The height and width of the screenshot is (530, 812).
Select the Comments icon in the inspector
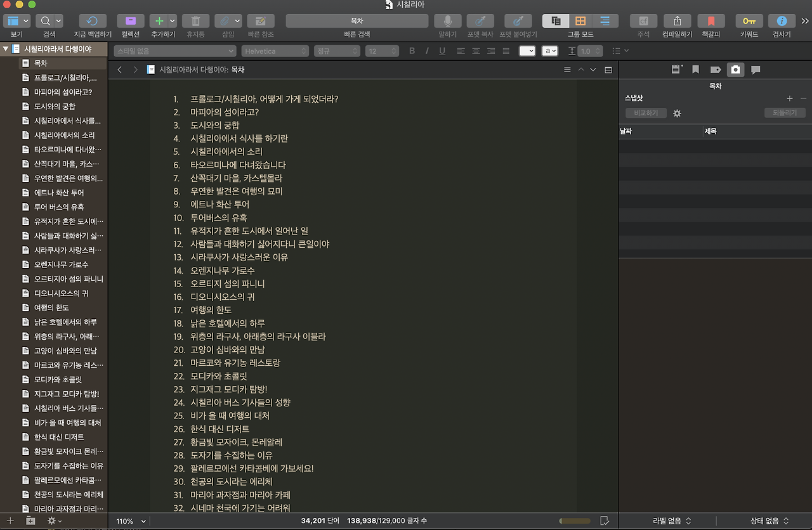(755, 70)
